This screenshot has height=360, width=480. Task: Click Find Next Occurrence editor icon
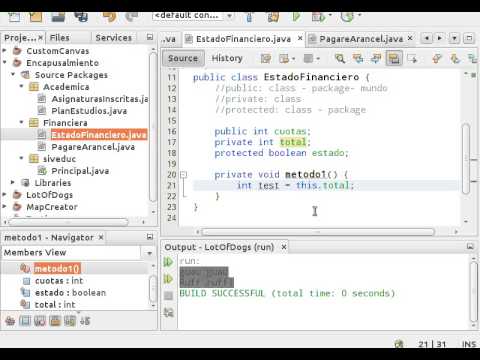point(376,59)
